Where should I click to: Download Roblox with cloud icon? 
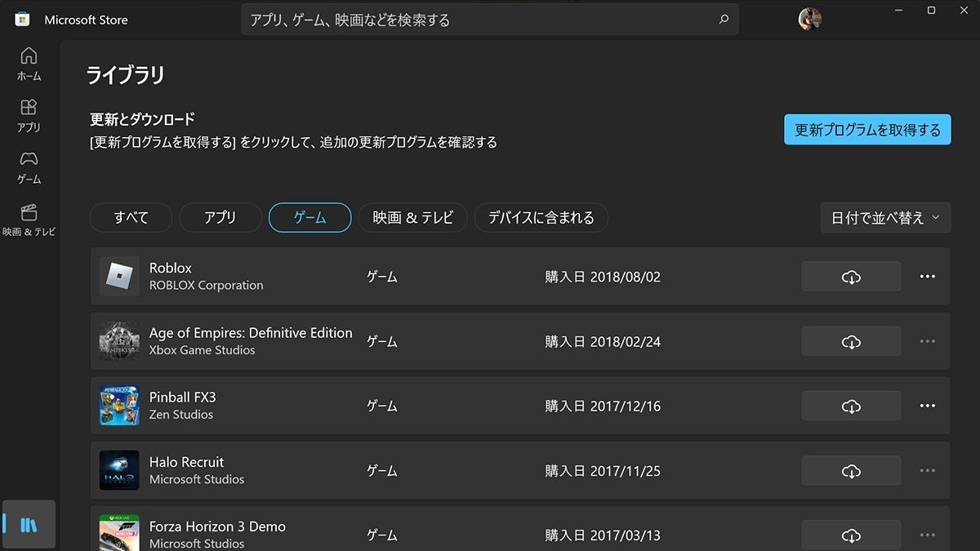click(x=851, y=277)
